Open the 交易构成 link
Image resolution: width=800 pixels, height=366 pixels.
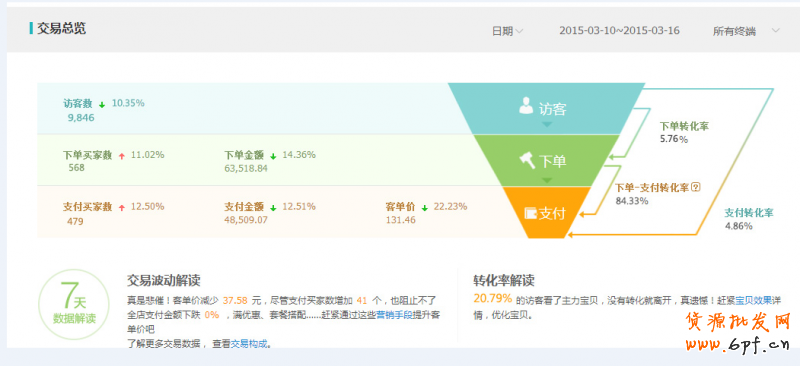[x=249, y=344]
